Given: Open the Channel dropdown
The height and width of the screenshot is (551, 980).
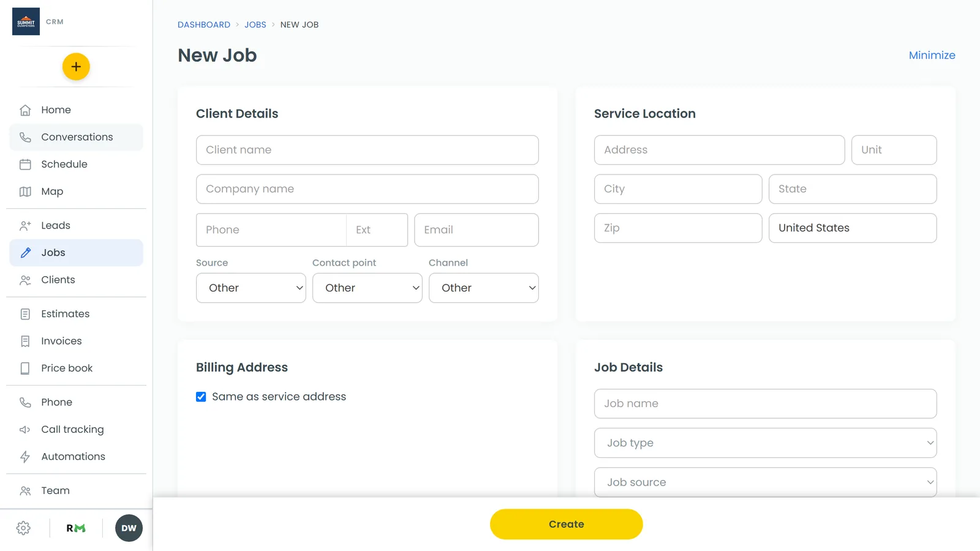Looking at the screenshot, I should click(x=484, y=288).
